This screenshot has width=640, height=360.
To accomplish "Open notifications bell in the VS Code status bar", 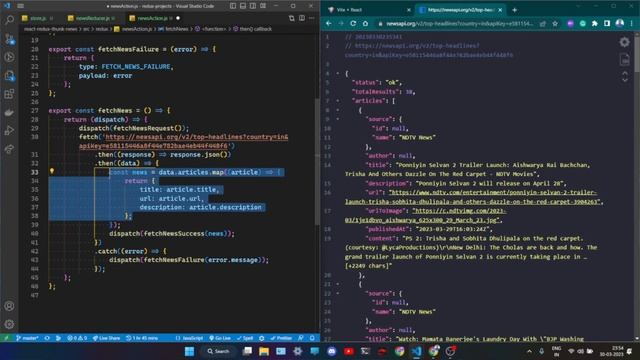I will tap(312, 338).
